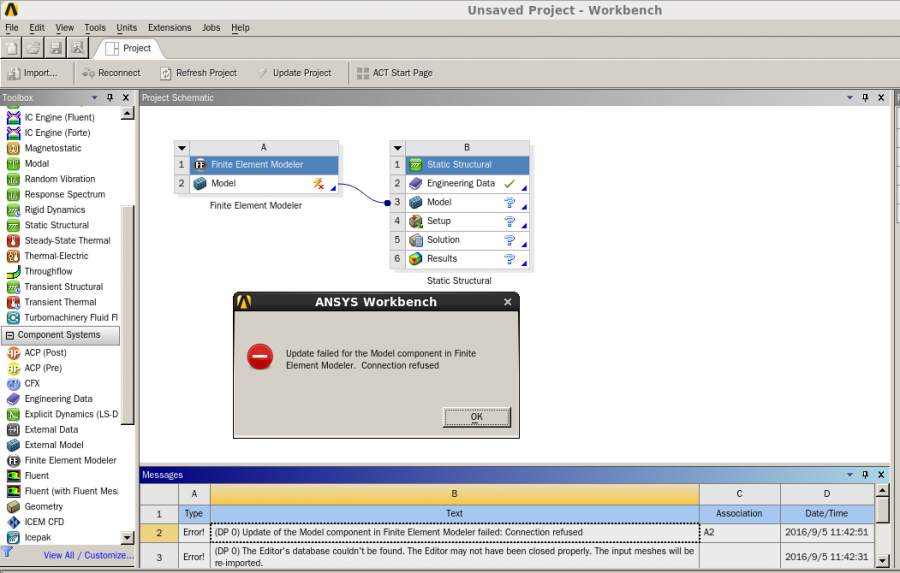The width and height of the screenshot is (900, 573).
Task: Open Project Schematic panel options dropdown
Action: tap(850, 98)
